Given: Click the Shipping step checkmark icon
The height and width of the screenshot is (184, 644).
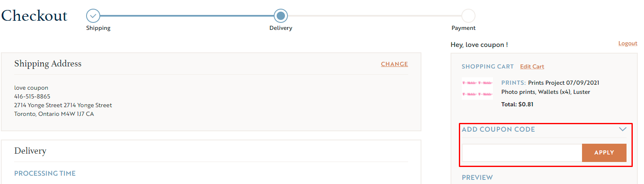Looking at the screenshot, I should [x=93, y=16].
